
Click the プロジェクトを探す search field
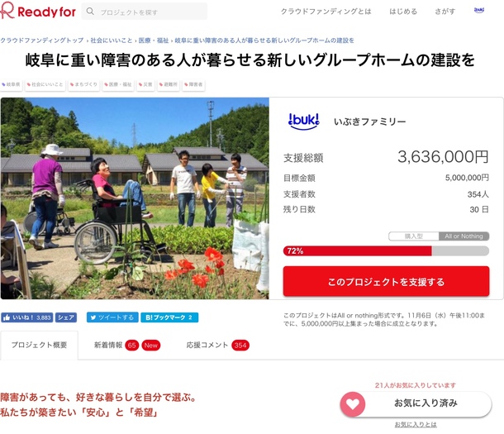pos(145,12)
